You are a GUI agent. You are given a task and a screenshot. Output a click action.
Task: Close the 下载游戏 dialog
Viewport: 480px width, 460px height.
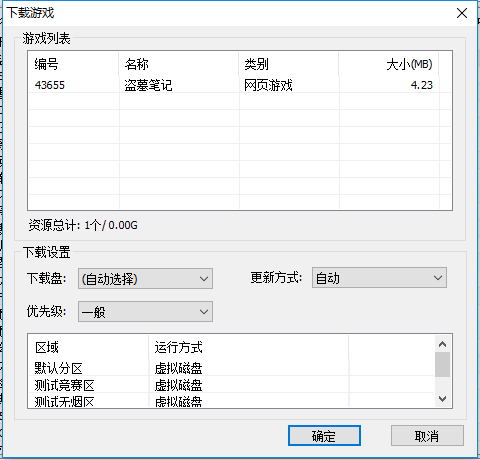[x=462, y=13]
